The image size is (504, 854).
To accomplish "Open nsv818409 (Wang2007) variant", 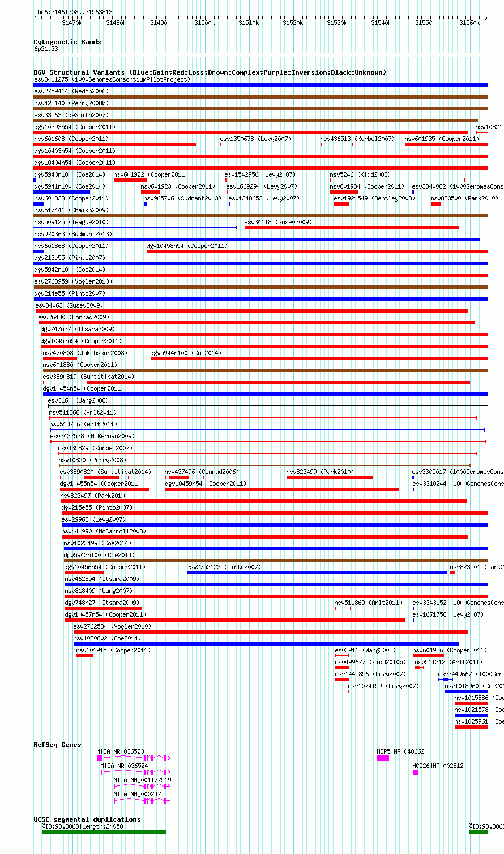I will (x=99, y=591).
